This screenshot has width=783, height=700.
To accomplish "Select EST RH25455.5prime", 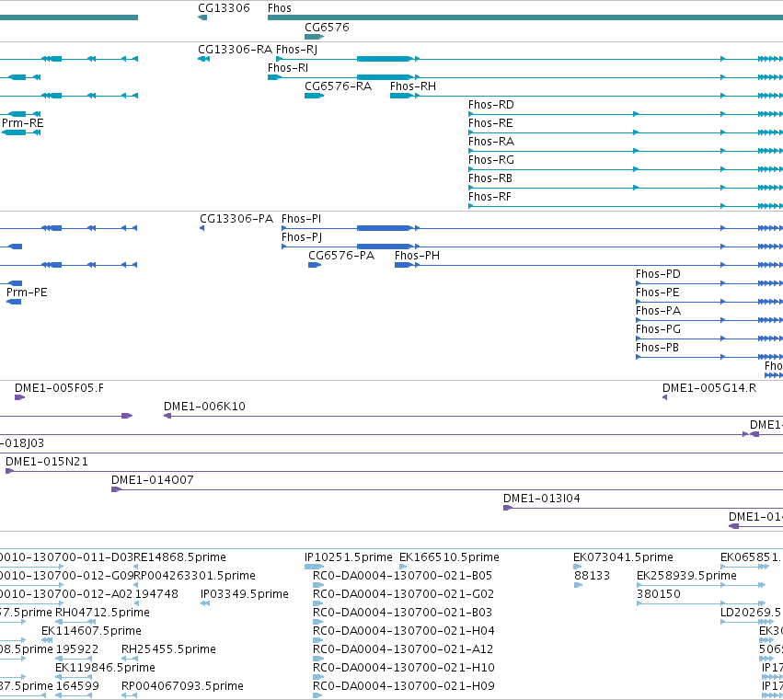I will pos(130,659).
